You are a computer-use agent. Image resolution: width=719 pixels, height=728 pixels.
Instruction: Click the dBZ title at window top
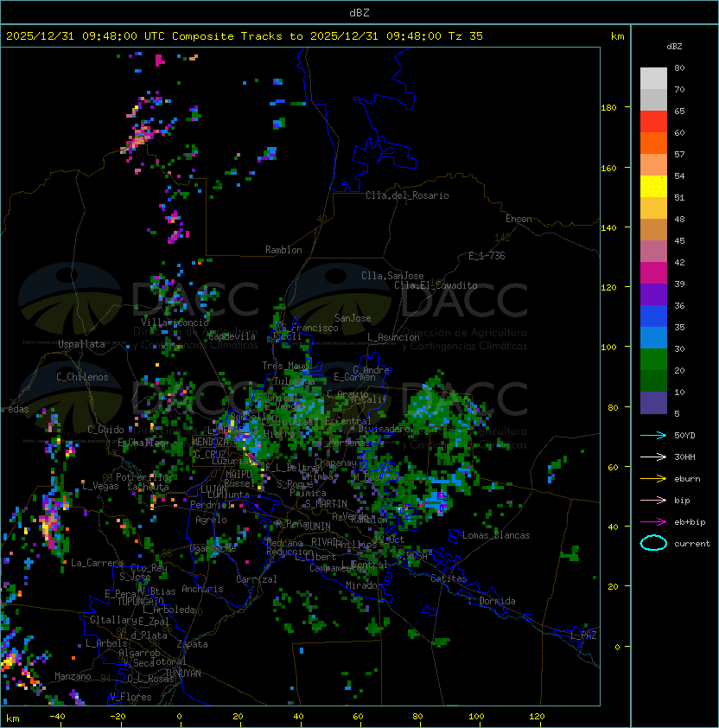(x=359, y=12)
